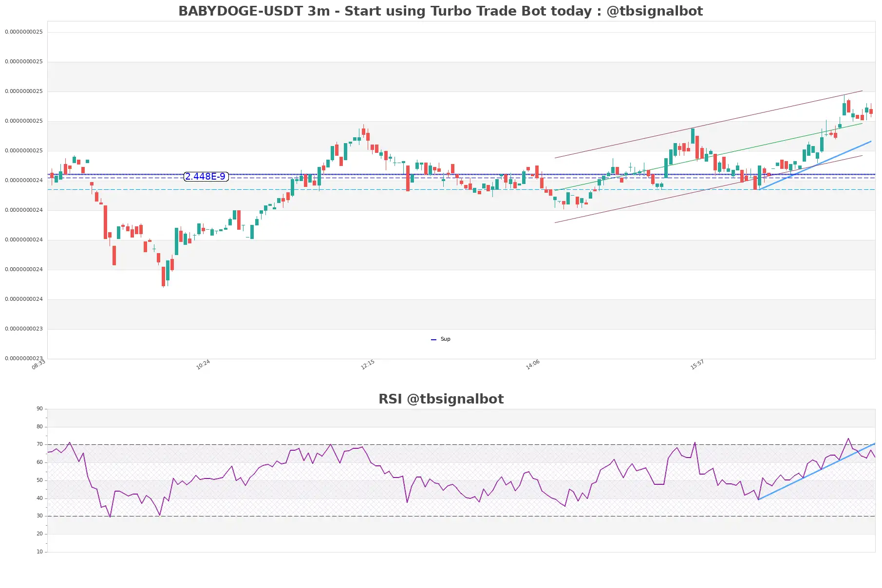This screenshot has width=882, height=588.
Task: Click the 08:33 time axis label
Action: (38, 365)
